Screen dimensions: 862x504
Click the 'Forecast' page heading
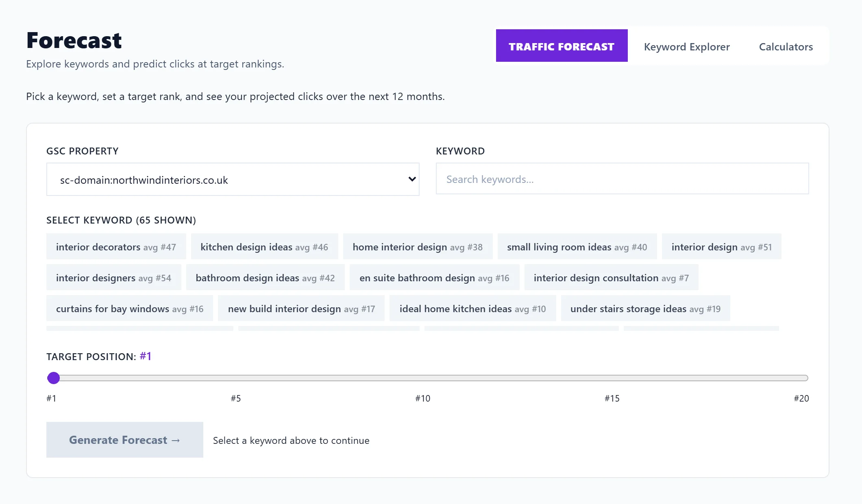74,40
